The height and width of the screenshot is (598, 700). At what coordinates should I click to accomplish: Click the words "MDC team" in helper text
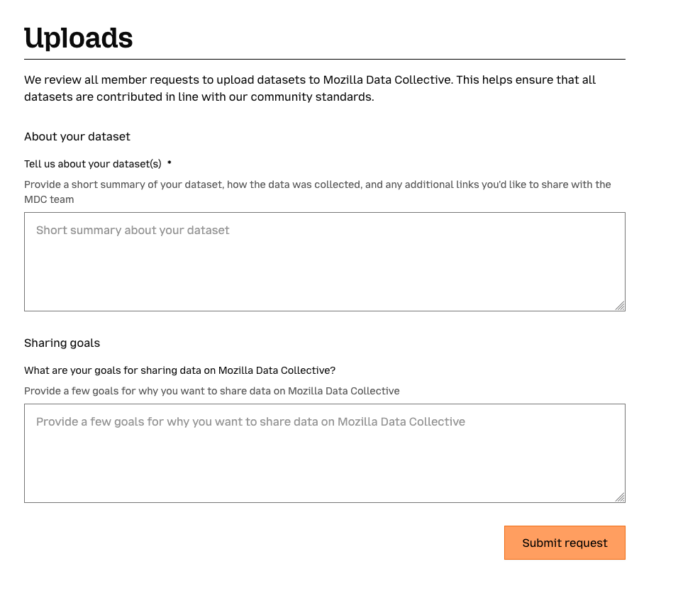49,199
